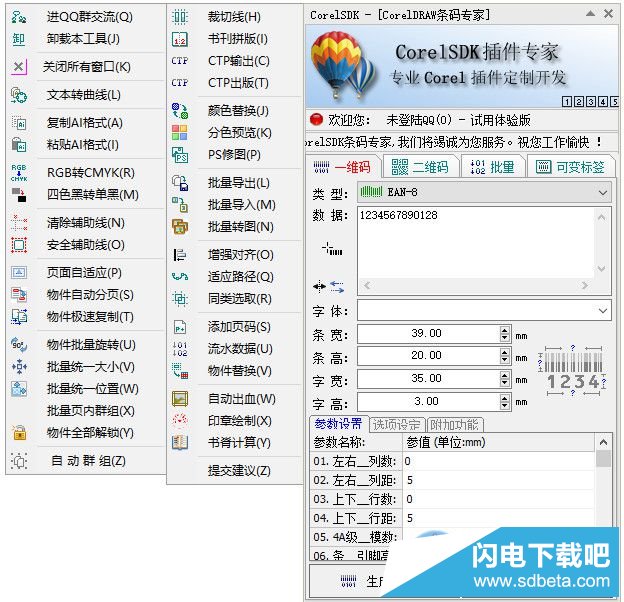The width and height of the screenshot is (624, 602).
Task: Increase 条宽 value with up arrow
Action: click(x=505, y=330)
